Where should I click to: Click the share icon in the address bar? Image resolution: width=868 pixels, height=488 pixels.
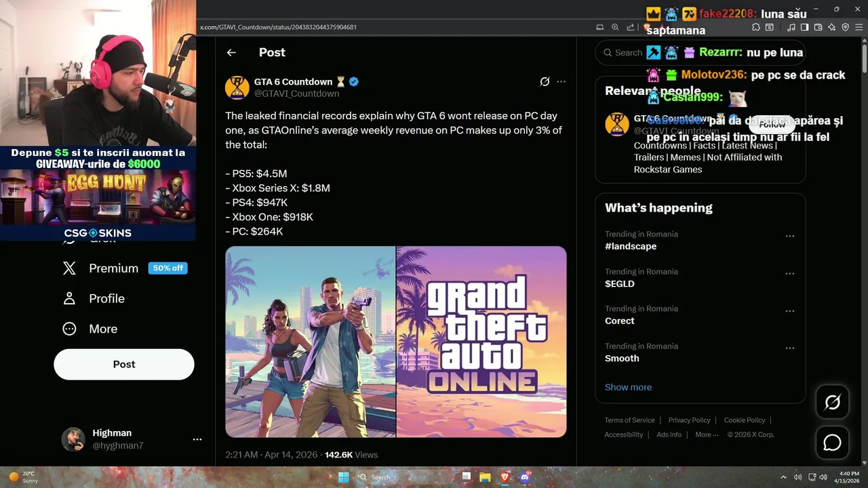[631, 27]
